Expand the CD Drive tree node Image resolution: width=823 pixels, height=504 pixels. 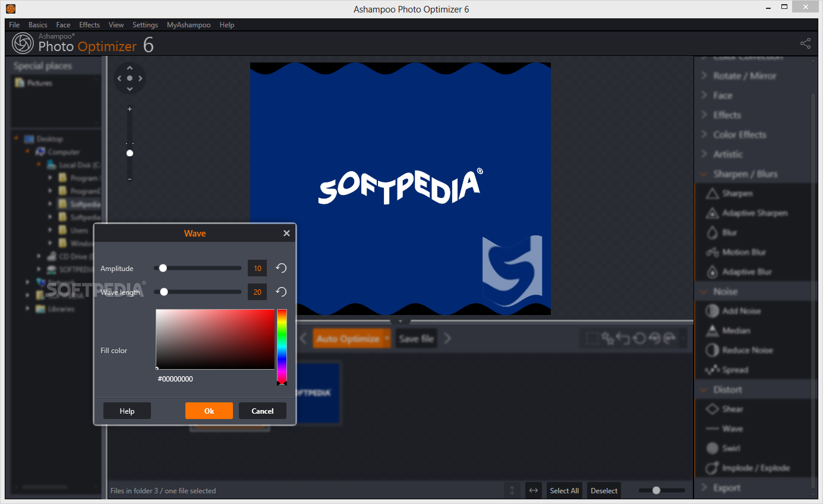(x=39, y=256)
